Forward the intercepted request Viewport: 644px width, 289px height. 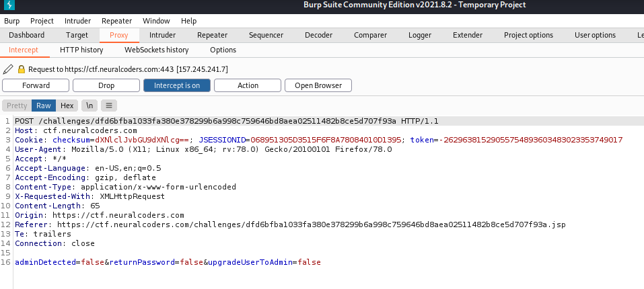point(36,85)
